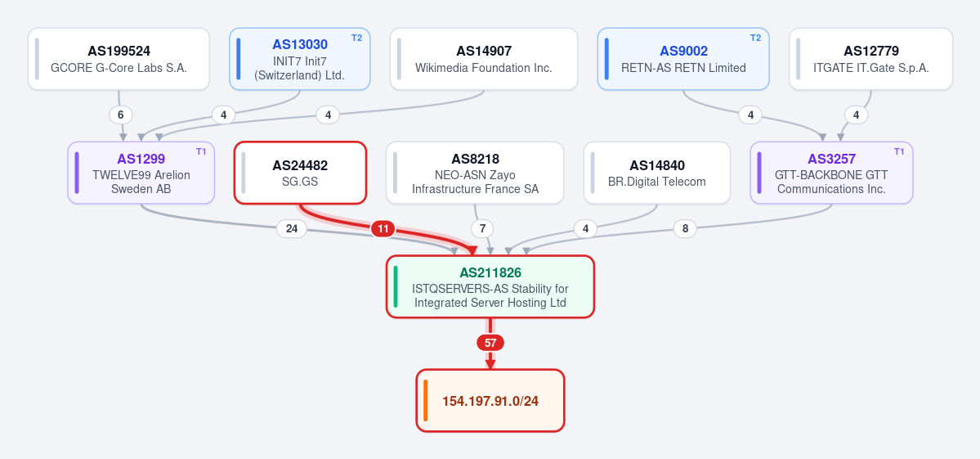Click the T2 tier badge on AS13030
The height and width of the screenshot is (459, 980).
point(356,38)
